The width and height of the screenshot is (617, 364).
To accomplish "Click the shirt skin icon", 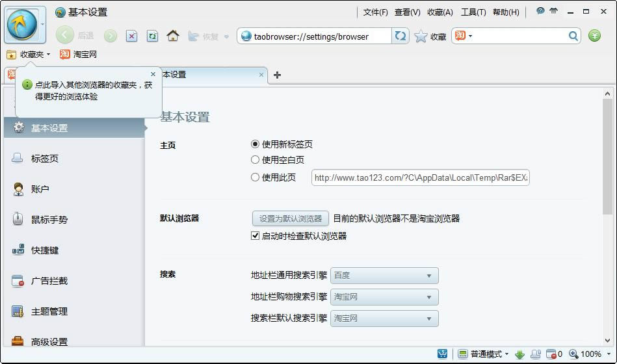I will (554, 10).
